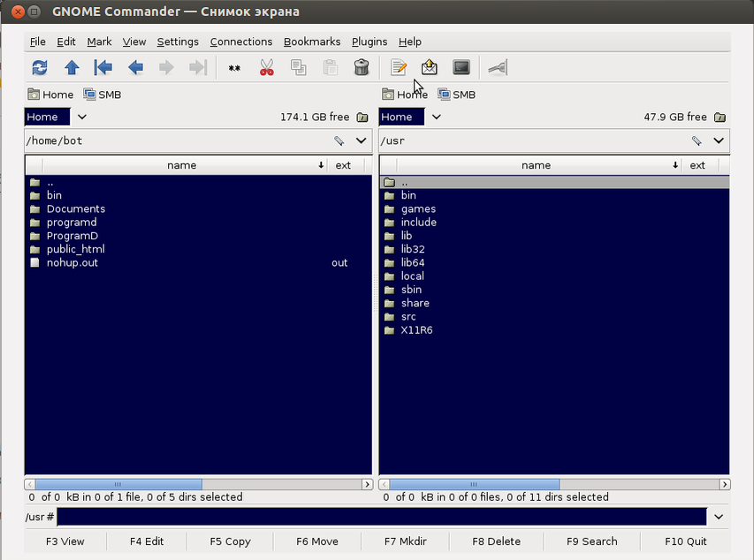Click the F6 Move button
The width and height of the screenshot is (754, 560).
point(316,541)
